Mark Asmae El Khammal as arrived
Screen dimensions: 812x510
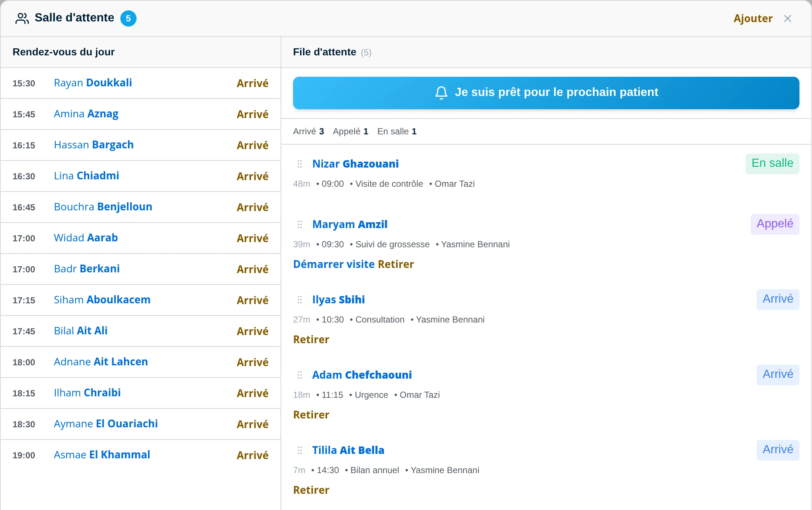pyautogui.click(x=252, y=455)
